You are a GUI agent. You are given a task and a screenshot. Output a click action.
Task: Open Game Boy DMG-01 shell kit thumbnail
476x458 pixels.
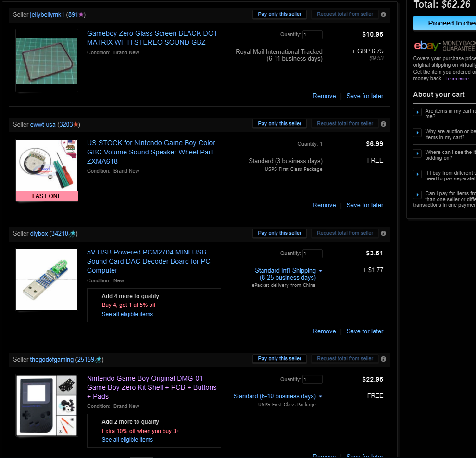click(47, 406)
